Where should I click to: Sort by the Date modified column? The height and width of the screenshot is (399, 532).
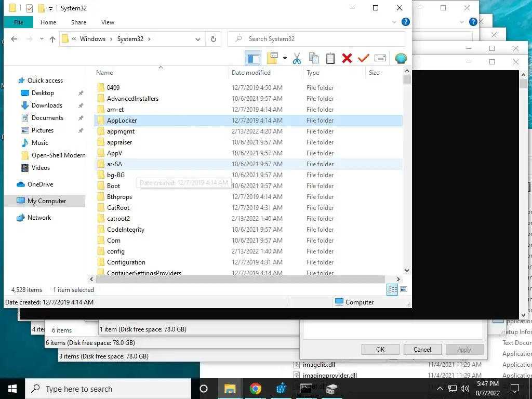coord(265,73)
